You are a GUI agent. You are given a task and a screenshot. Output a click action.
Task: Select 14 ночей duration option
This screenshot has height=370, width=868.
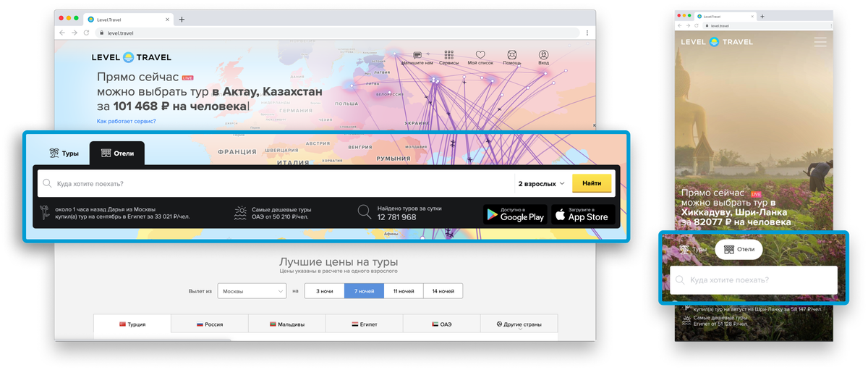pyautogui.click(x=443, y=291)
